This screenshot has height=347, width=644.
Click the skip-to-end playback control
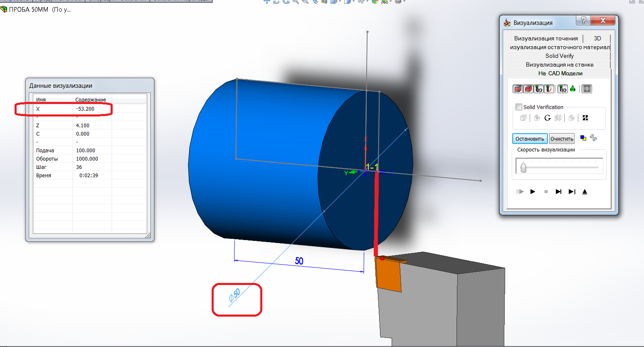(x=572, y=192)
